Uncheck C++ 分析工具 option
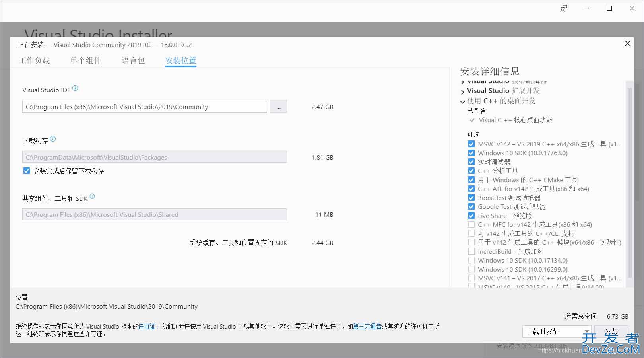Image resolution: width=644 pixels, height=358 pixels. [471, 171]
